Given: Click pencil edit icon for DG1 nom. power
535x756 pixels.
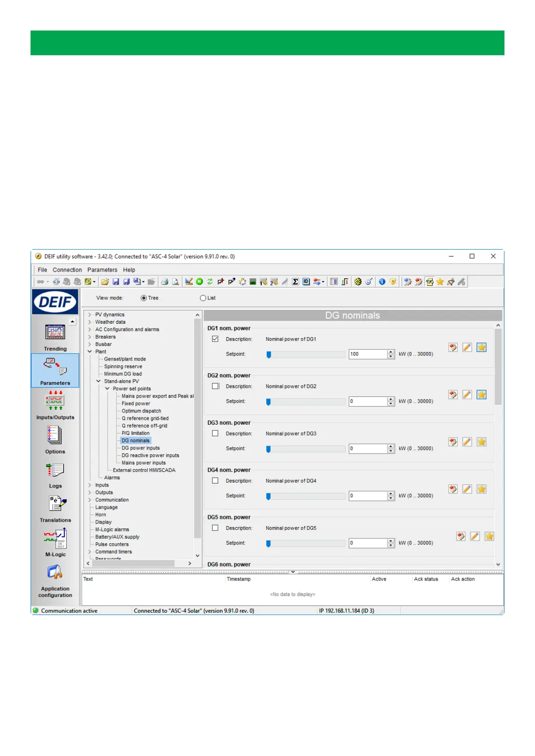Looking at the screenshot, I should pyautogui.click(x=467, y=347).
